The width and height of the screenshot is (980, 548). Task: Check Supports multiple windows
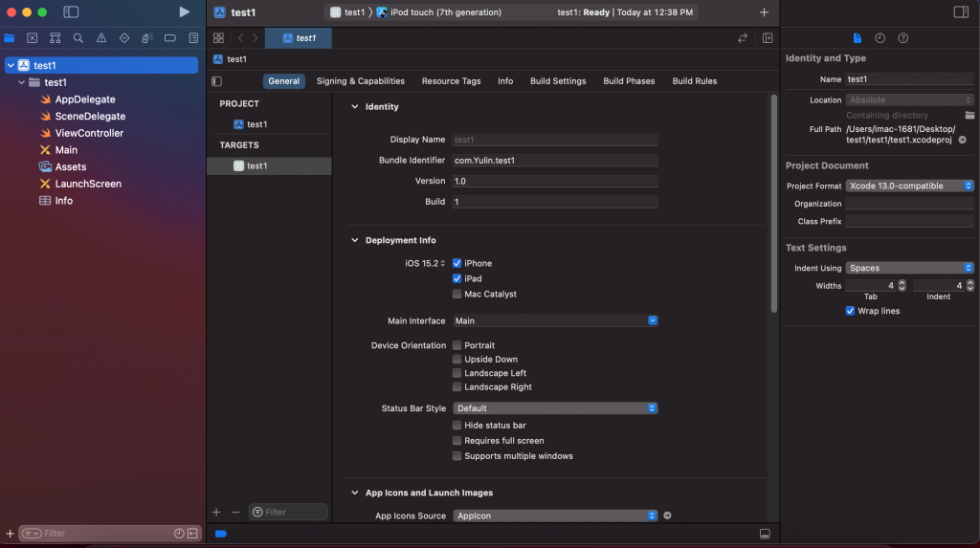click(x=457, y=456)
